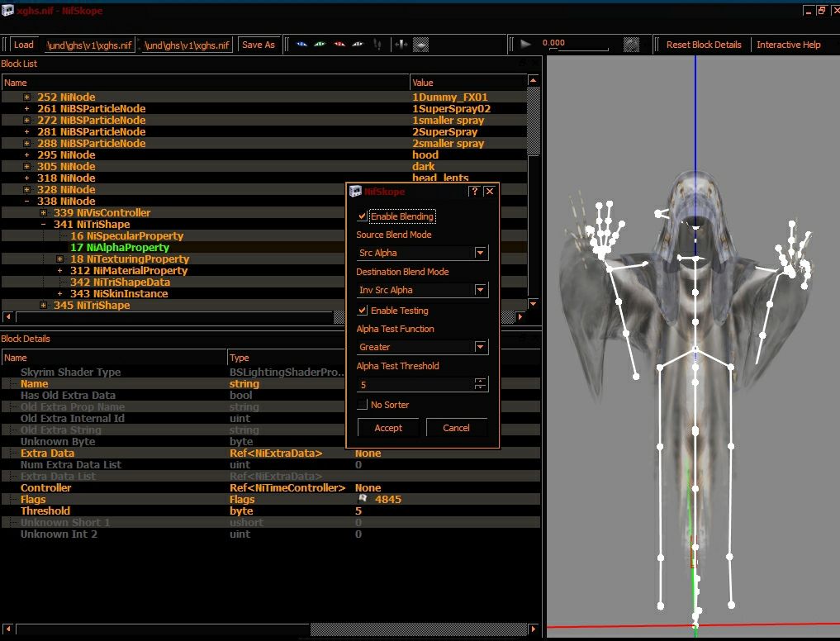The width and height of the screenshot is (840, 641).
Task: Open the Alpha Test Function dropdown
Action: (x=423, y=347)
